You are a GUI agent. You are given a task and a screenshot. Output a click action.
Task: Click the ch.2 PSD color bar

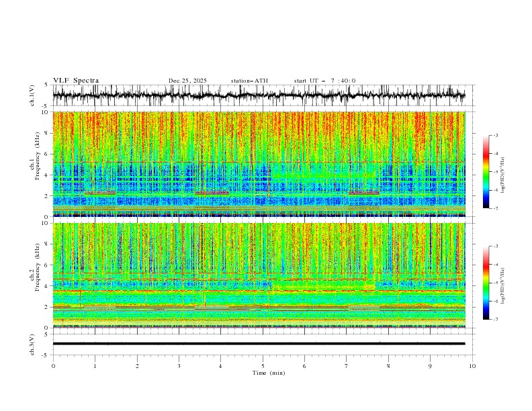(x=486, y=283)
